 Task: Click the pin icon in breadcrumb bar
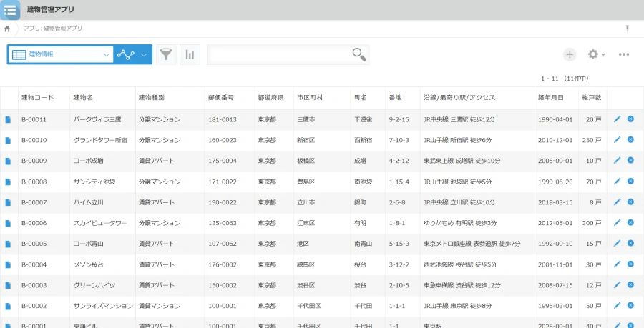click(x=627, y=29)
